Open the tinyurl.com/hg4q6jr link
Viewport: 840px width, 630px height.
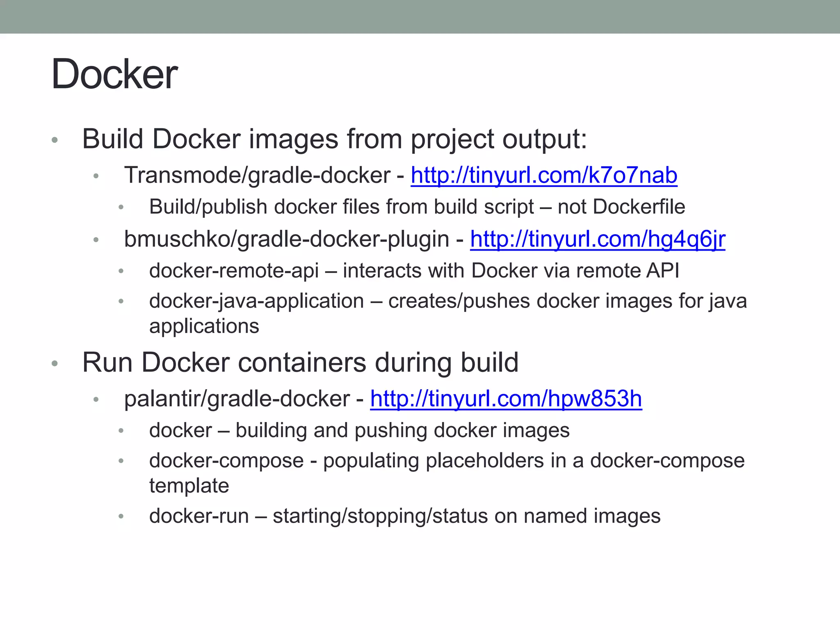598,239
